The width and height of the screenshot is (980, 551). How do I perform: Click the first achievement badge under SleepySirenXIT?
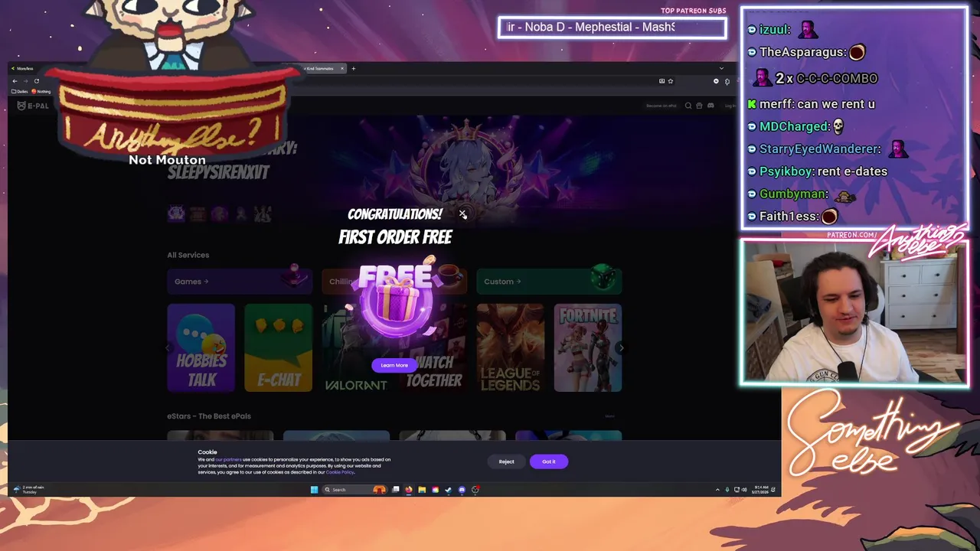tap(176, 214)
